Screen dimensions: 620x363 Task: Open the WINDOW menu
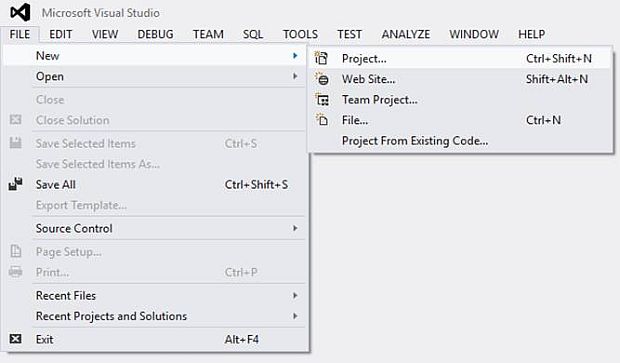pos(474,34)
